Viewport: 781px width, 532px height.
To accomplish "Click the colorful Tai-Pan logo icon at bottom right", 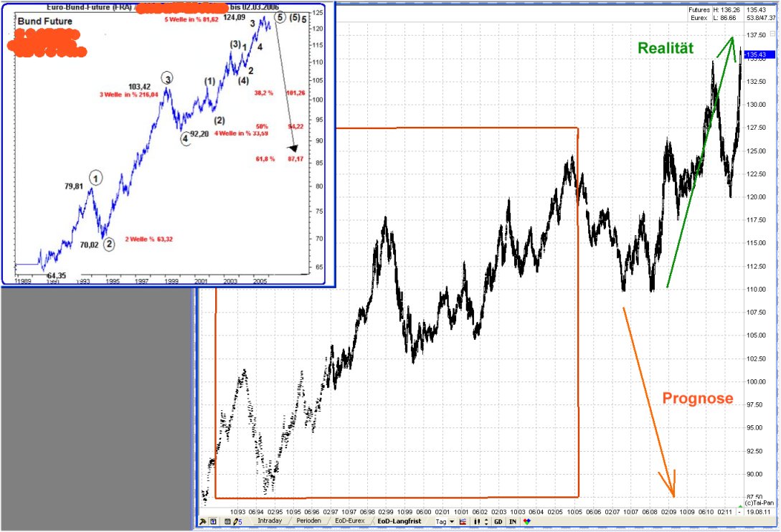I will point(526,521).
